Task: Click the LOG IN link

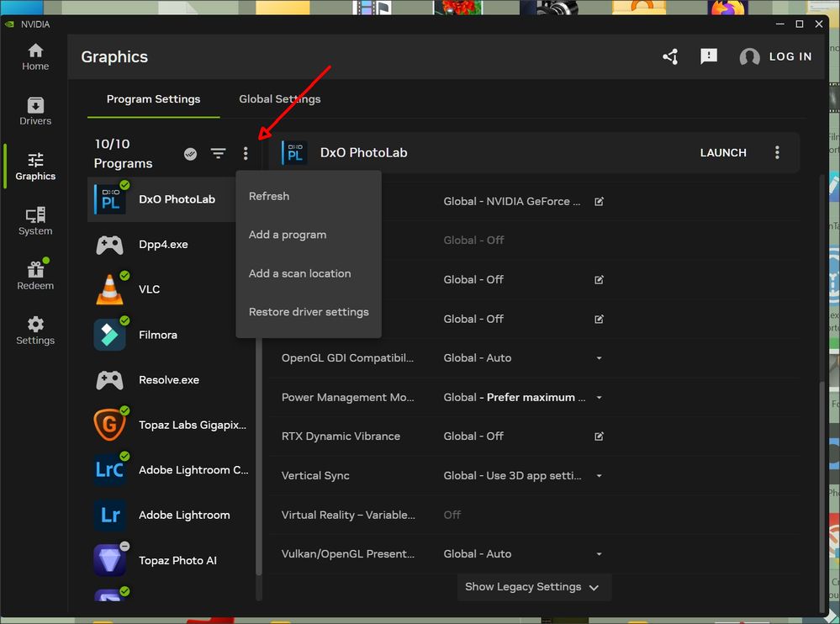Action: 790,57
